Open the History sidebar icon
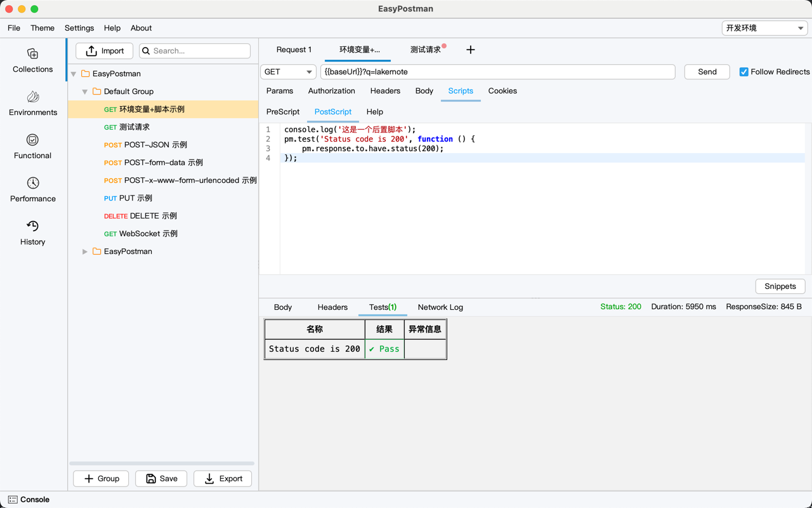Image resolution: width=812 pixels, height=508 pixels. 33,226
